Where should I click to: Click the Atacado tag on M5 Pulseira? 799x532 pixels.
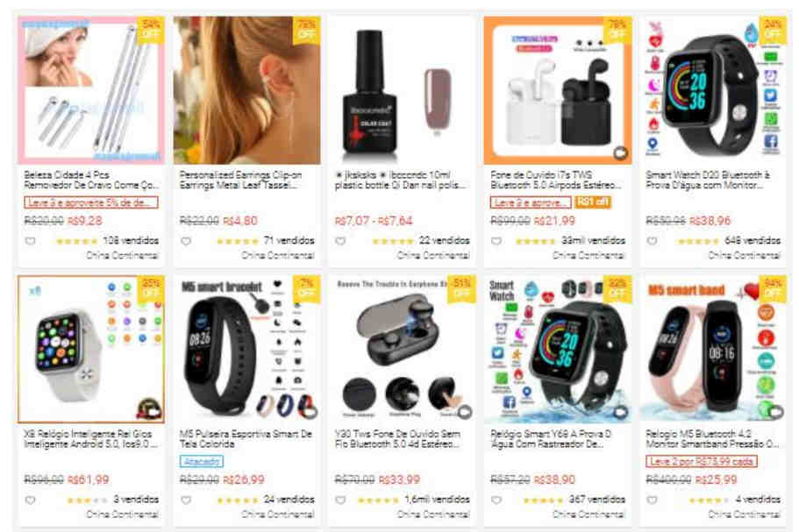coord(201,461)
